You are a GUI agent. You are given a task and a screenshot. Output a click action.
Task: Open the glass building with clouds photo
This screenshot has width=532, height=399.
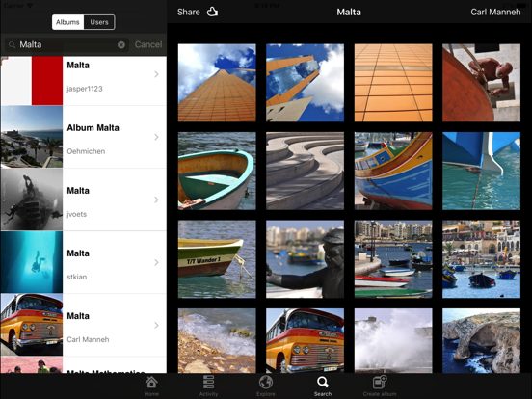coord(305,83)
